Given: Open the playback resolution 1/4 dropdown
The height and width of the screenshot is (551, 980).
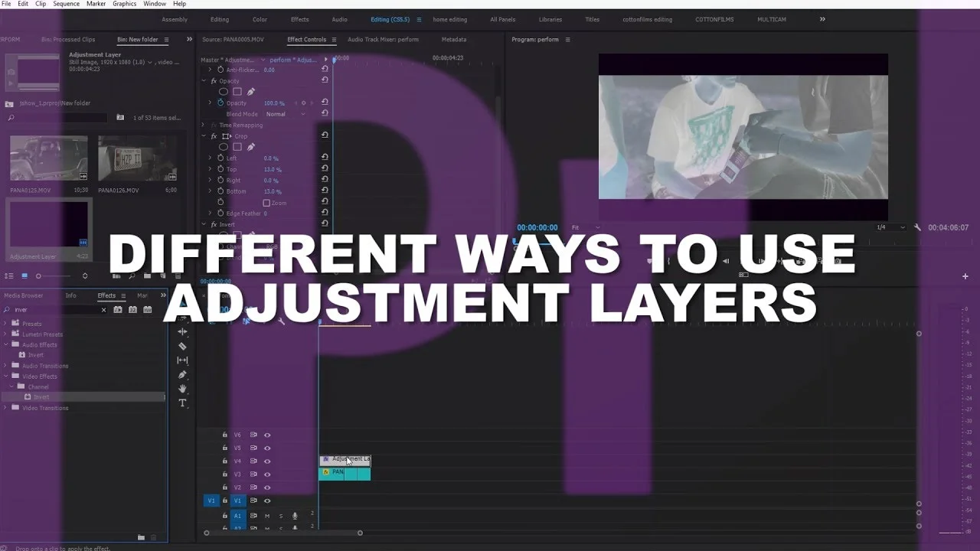Looking at the screenshot, I should pos(891,227).
